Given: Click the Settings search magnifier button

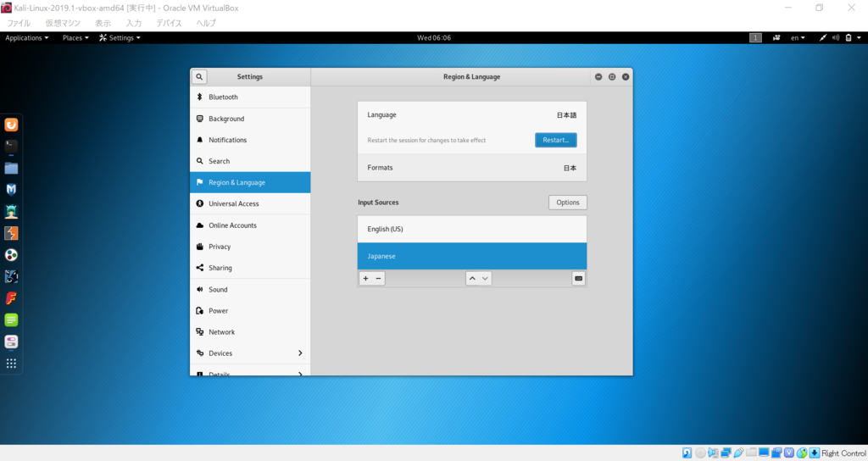Looking at the screenshot, I should tap(199, 77).
